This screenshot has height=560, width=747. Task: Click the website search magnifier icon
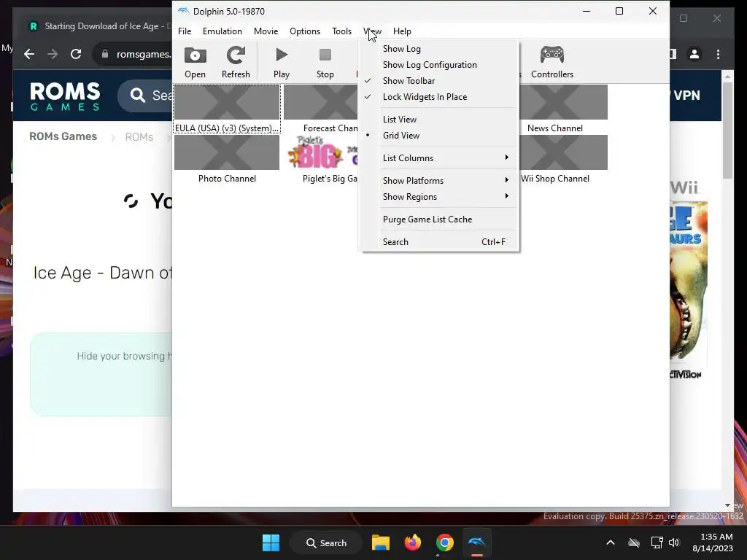(x=138, y=96)
